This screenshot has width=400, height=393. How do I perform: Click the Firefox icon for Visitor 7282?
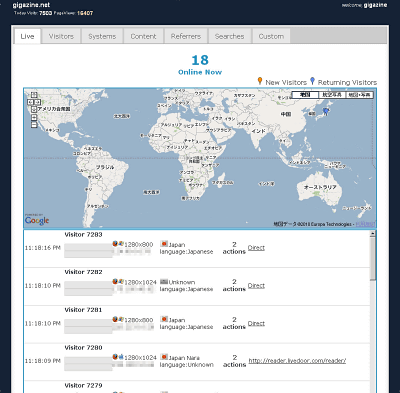pos(115,281)
